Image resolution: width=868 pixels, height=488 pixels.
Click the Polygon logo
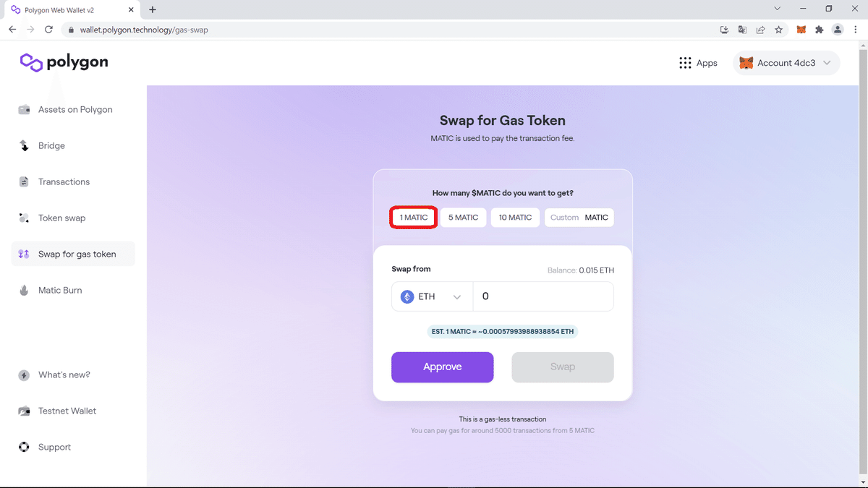click(64, 63)
